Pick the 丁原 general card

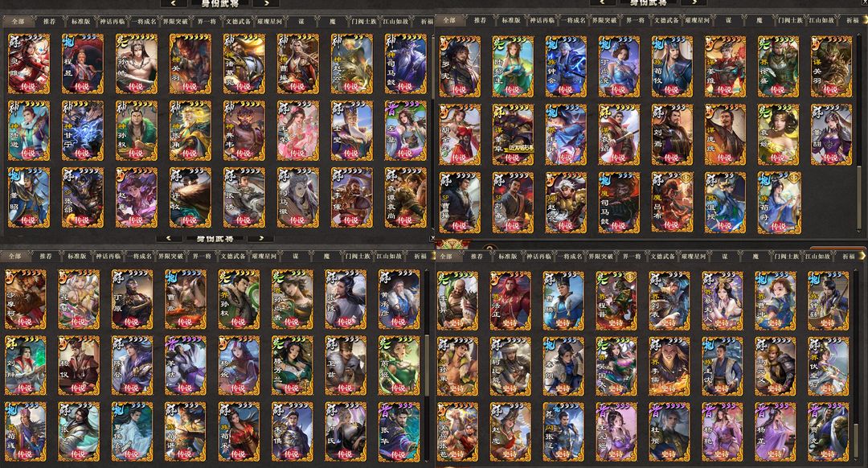(132, 300)
